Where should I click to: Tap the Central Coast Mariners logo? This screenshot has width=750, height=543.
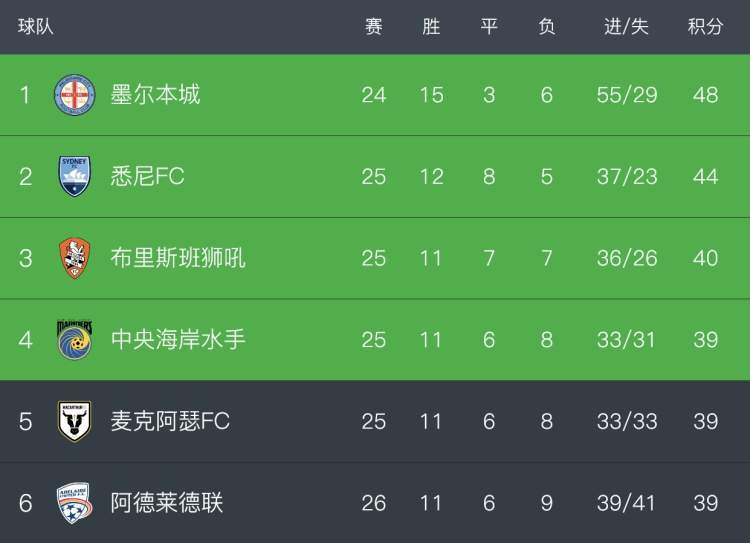(x=75, y=339)
